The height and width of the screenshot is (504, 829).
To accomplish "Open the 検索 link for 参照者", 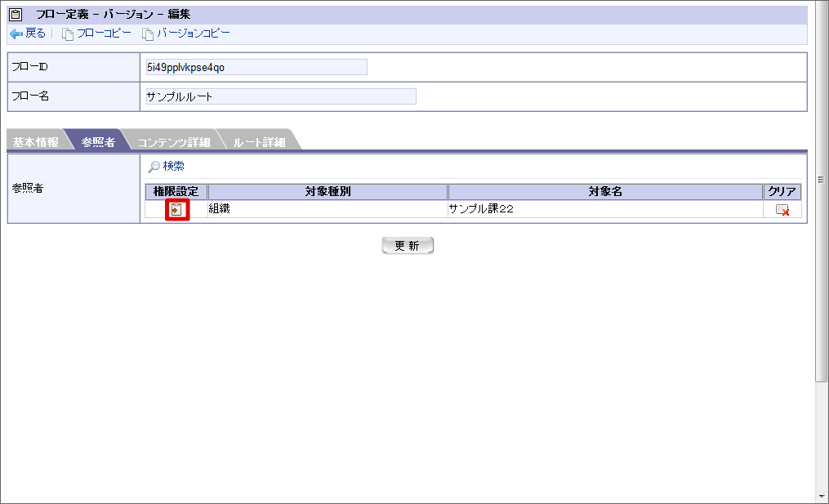I will coord(173,166).
